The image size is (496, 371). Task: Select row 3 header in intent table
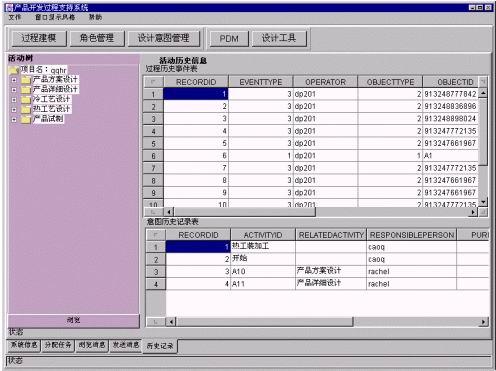(x=156, y=272)
